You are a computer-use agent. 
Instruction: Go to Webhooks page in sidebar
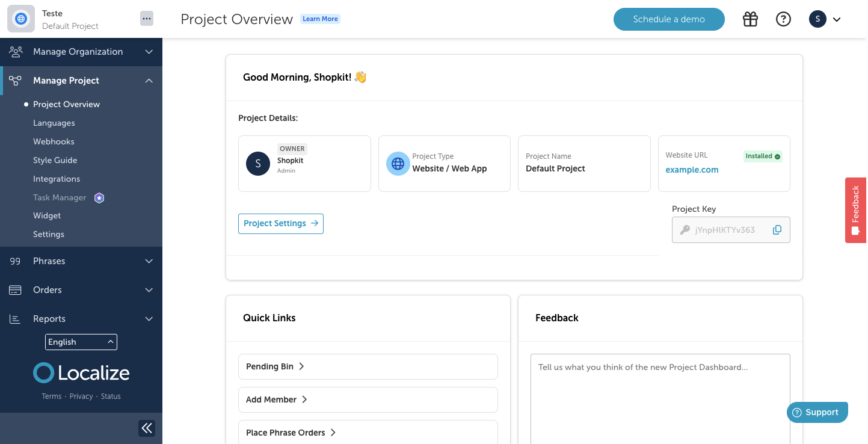click(54, 141)
